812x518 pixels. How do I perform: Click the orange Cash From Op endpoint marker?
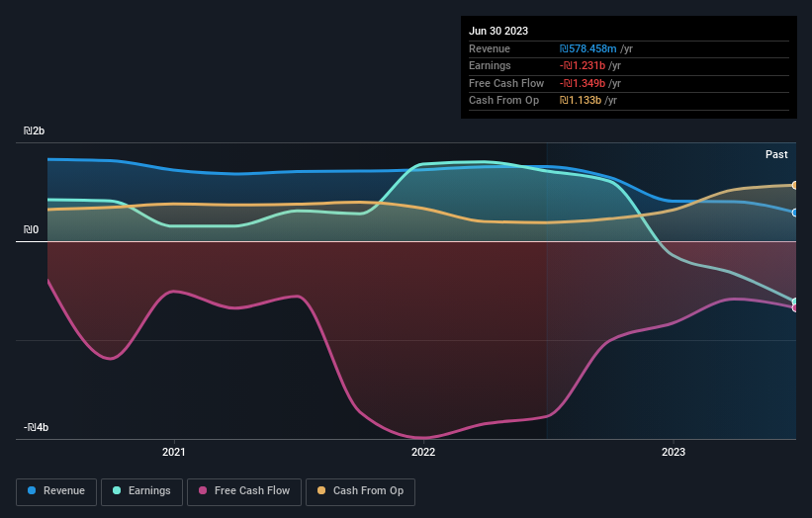[x=795, y=185]
